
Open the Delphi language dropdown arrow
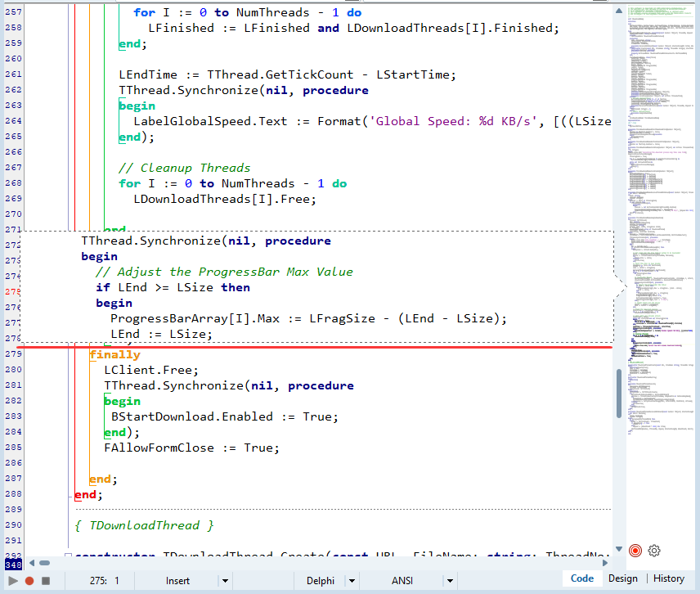pyautogui.click(x=352, y=581)
